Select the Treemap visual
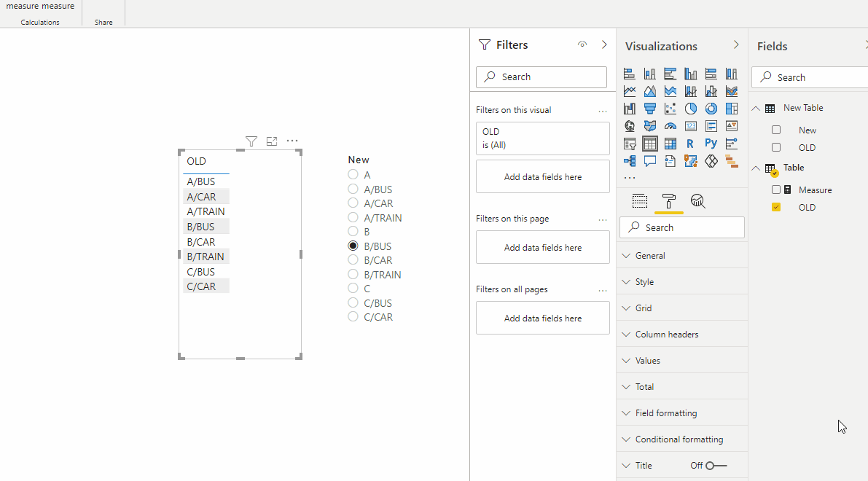This screenshot has height=481, width=868. [732, 109]
